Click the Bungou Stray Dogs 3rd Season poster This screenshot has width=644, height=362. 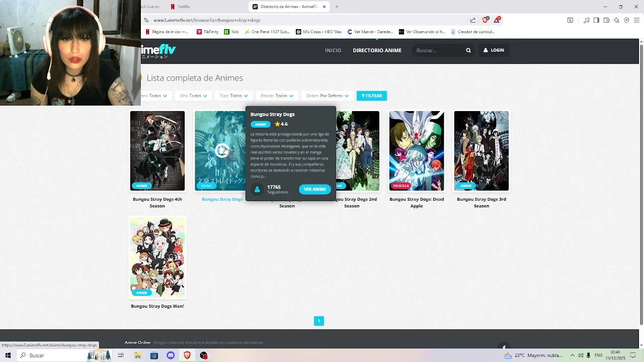pyautogui.click(x=481, y=151)
